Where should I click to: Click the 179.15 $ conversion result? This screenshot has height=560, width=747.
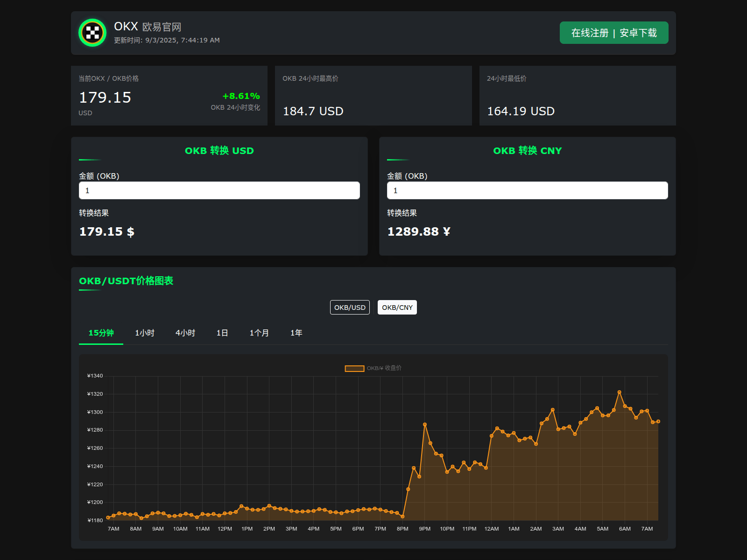point(107,231)
